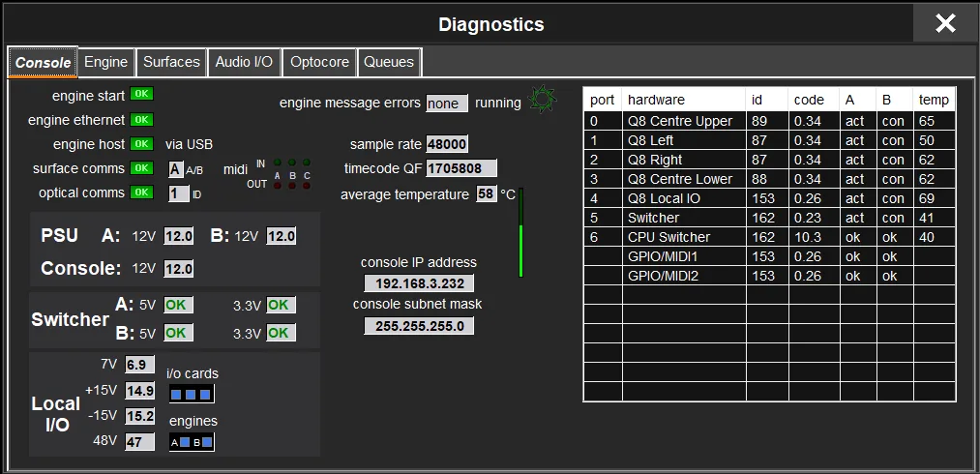Viewport: 980px width, 474px height.
Task: Click the midi OUT B indicator LED
Action: click(292, 185)
